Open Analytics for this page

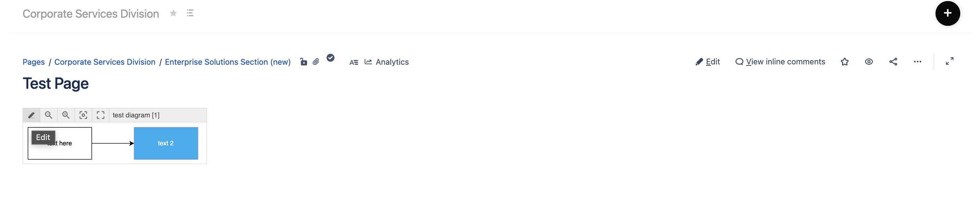[387, 62]
